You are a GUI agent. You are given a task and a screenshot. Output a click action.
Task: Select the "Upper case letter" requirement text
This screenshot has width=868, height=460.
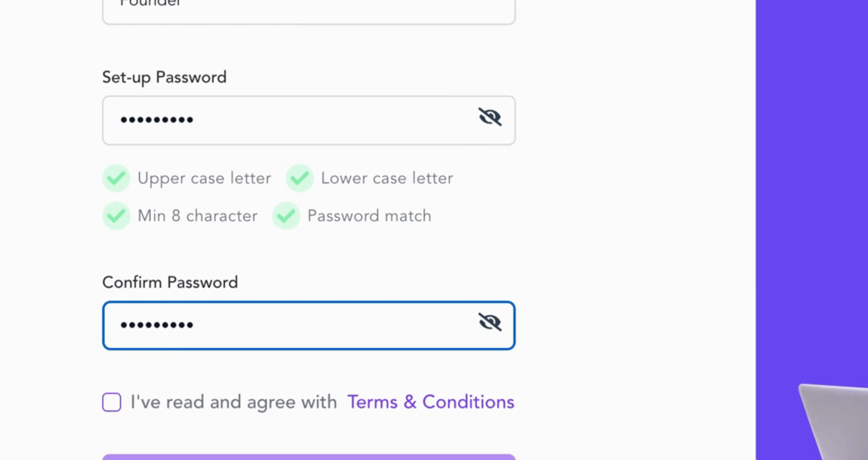[x=204, y=178]
